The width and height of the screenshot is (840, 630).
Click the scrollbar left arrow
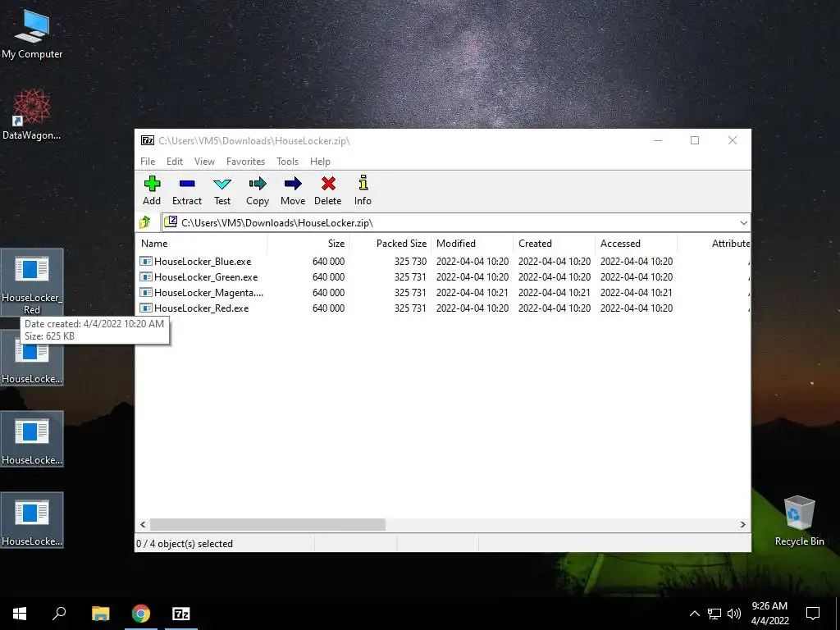(143, 524)
